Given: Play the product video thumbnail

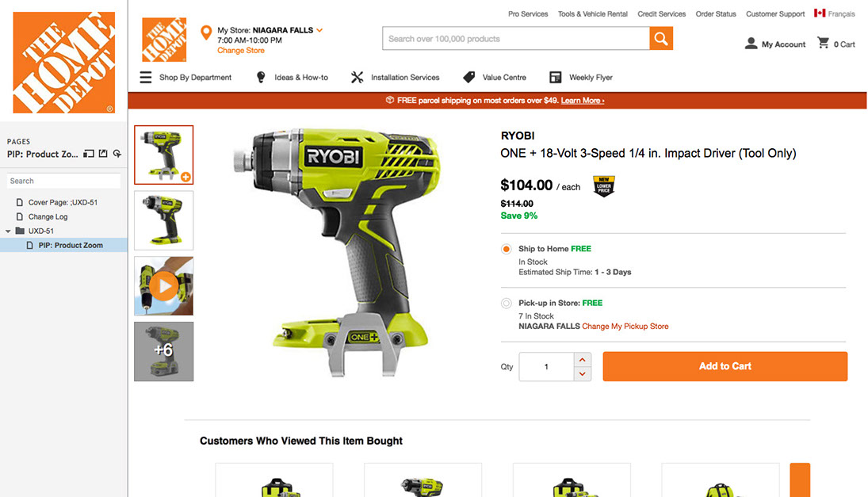Looking at the screenshot, I should [x=164, y=286].
